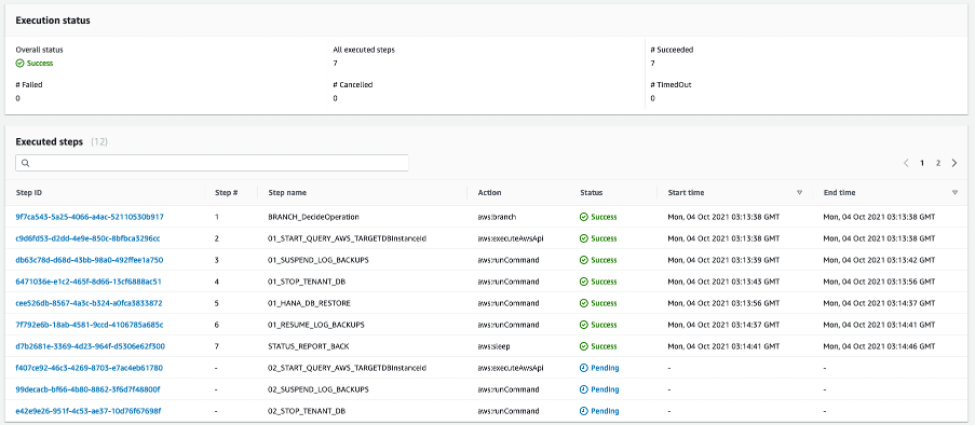Click Success icon for BRANCH_DecideOperation step
The width and height of the screenshot is (977, 427).
584,217
